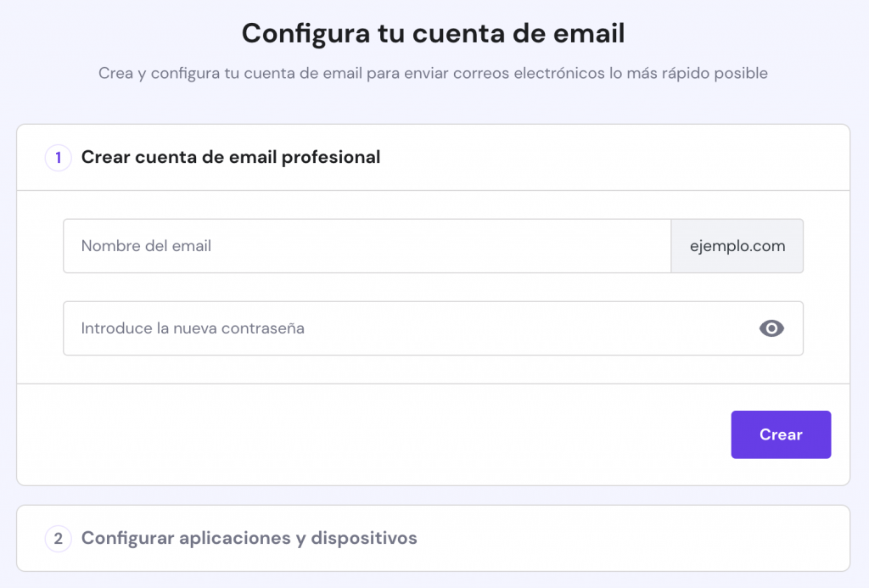Image resolution: width=869 pixels, height=588 pixels.
Task: Show the password with the eye icon
Action: click(771, 328)
